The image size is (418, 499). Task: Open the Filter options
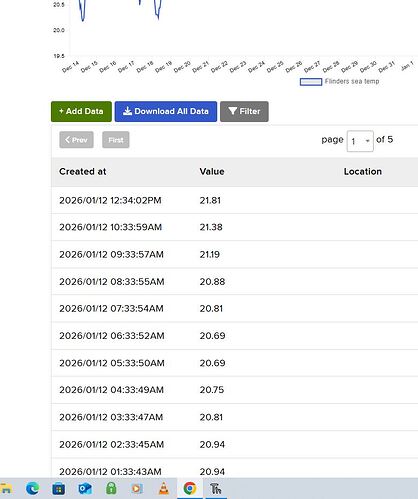point(244,111)
